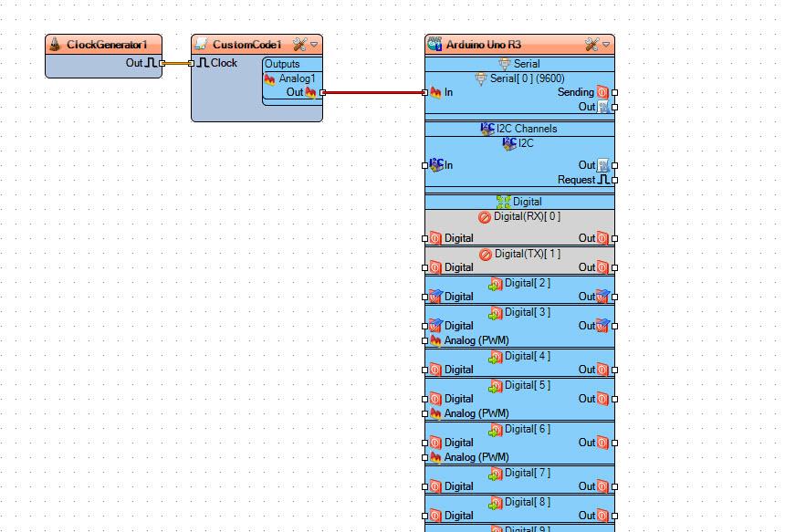Screen dimensions: 785x532
Task: Select the Digital[ 8 ] Out pin connector
Action: [615, 516]
